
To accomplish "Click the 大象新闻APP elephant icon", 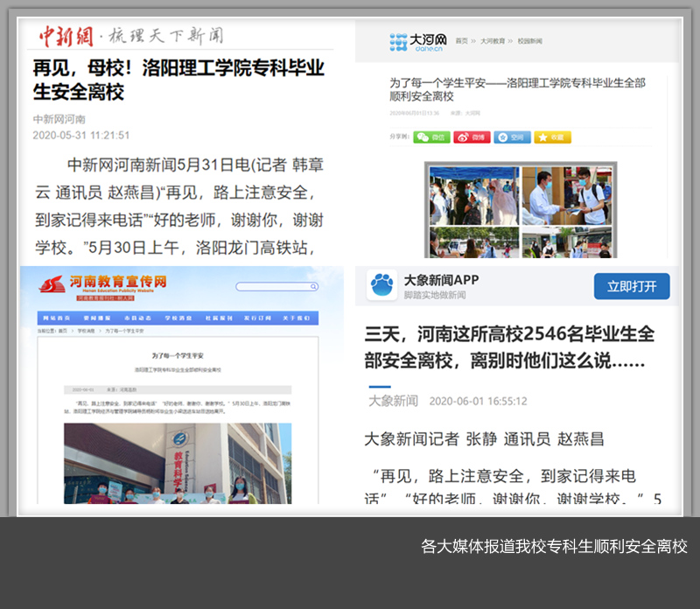I will coord(381,285).
